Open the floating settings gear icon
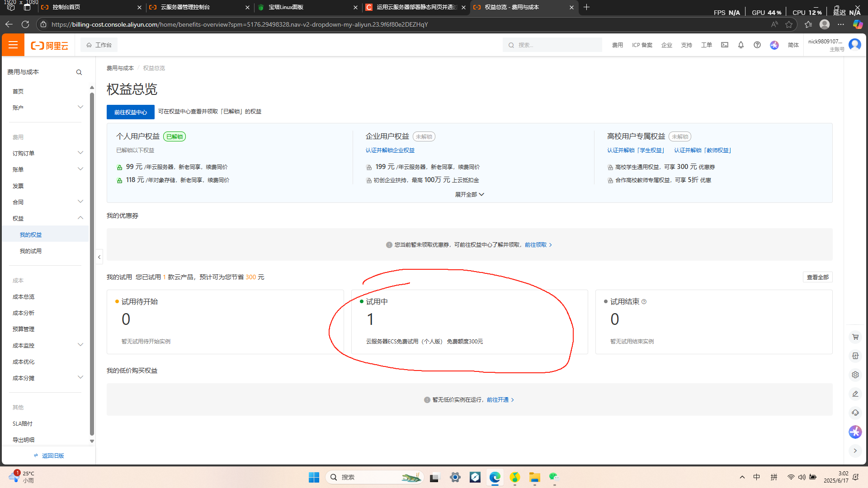The image size is (868, 488). pyautogui.click(x=855, y=375)
